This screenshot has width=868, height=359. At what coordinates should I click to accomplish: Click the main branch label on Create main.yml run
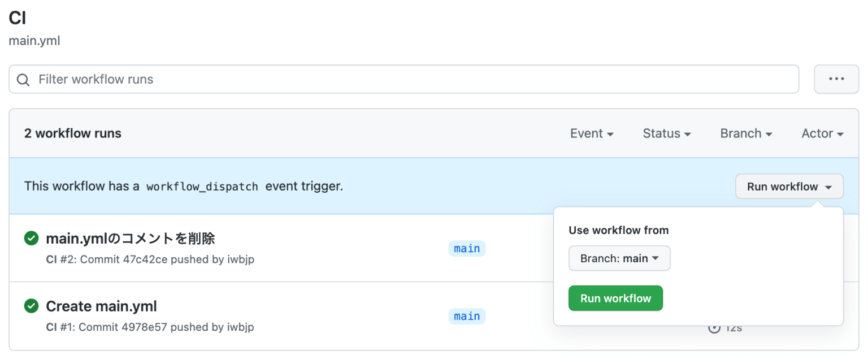click(467, 316)
